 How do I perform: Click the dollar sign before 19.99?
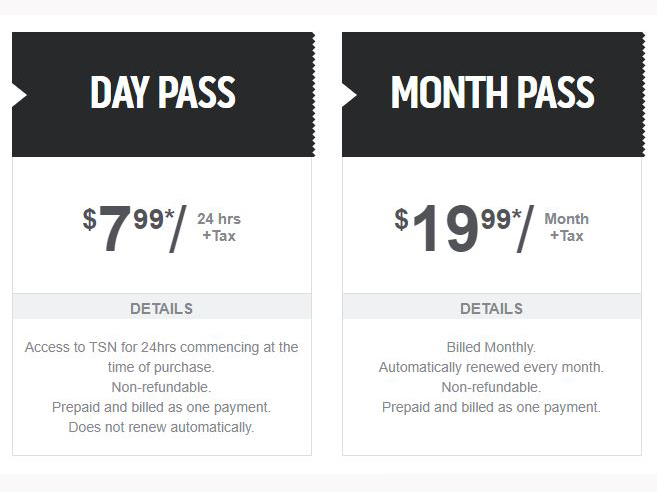tap(401, 219)
